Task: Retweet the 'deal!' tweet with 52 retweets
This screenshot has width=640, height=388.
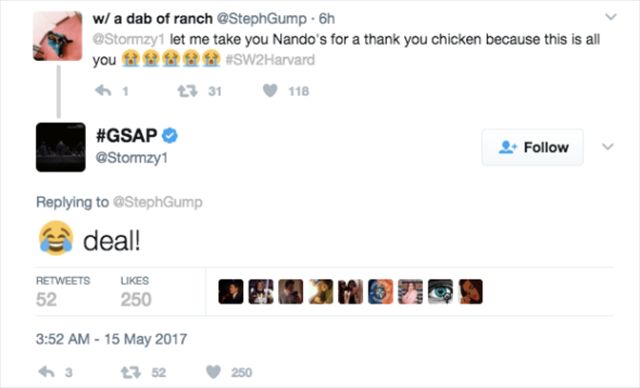Action: tap(131, 372)
